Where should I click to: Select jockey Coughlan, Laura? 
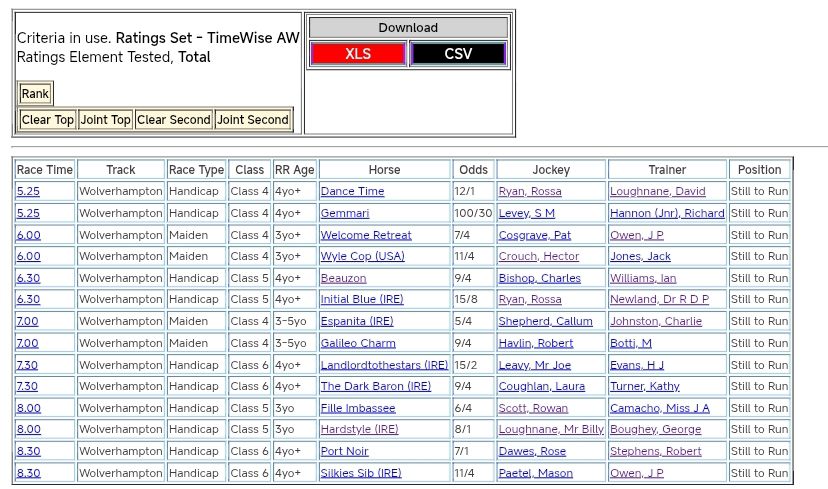[x=541, y=386]
